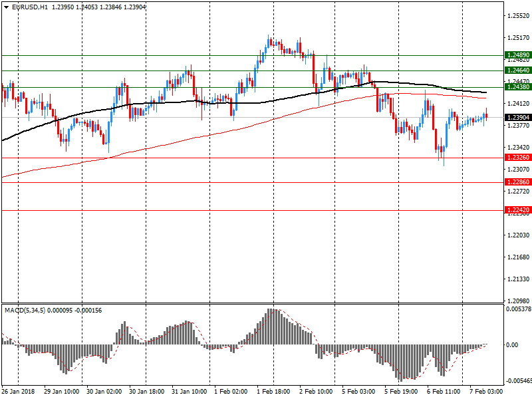Click the 29 Jan 10:00 time label
This screenshot has width=532, height=399.
tap(63, 392)
